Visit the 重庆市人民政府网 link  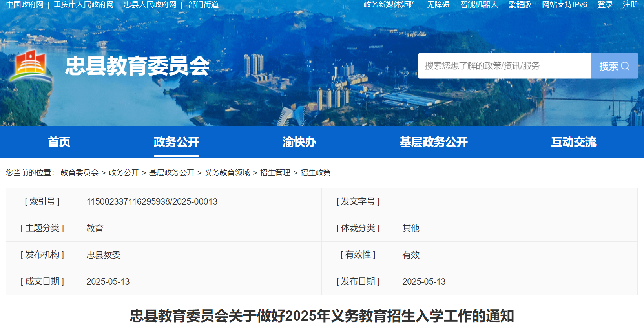click(84, 5)
